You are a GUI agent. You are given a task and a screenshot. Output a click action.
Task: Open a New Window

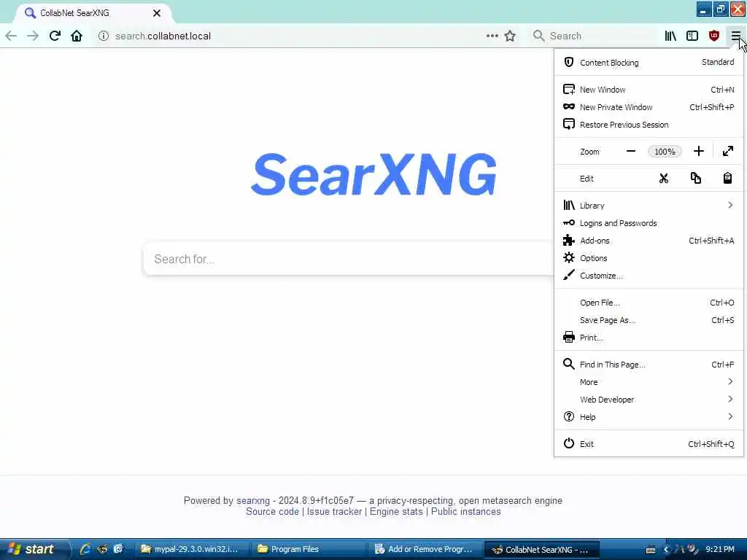[x=649, y=90]
